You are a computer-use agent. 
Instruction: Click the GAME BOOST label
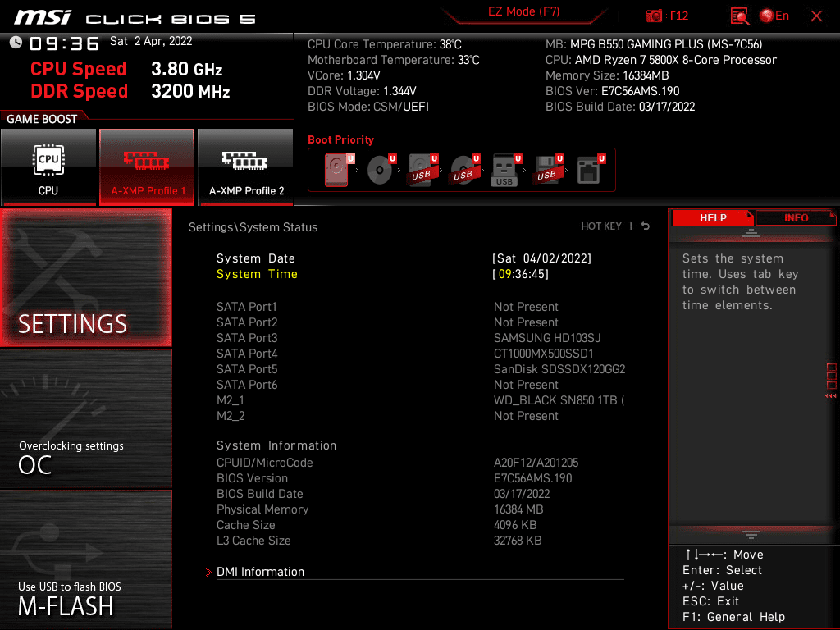tap(42, 119)
